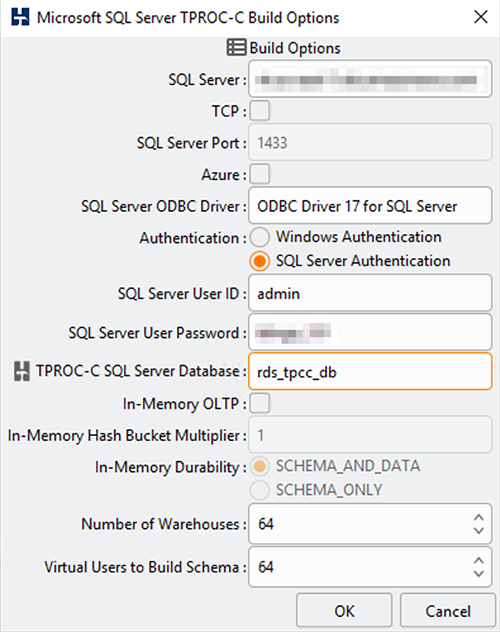The height and width of the screenshot is (632, 500).
Task: Click the HammerDB logo in title bar
Action: [x=20, y=17]
